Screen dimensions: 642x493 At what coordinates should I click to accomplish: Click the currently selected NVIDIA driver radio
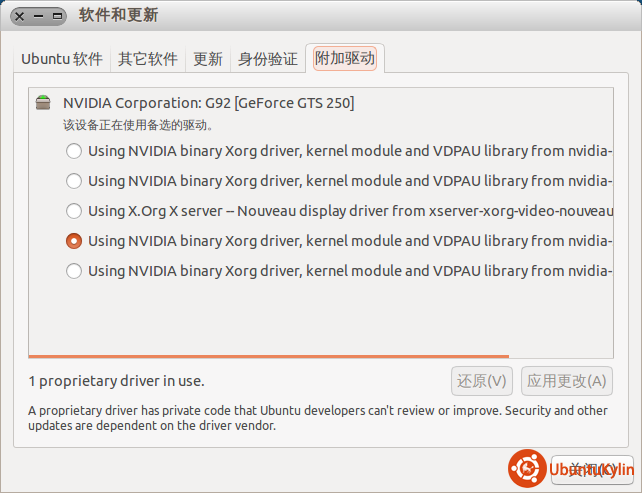pyautogui.click(x=74, y=241)
